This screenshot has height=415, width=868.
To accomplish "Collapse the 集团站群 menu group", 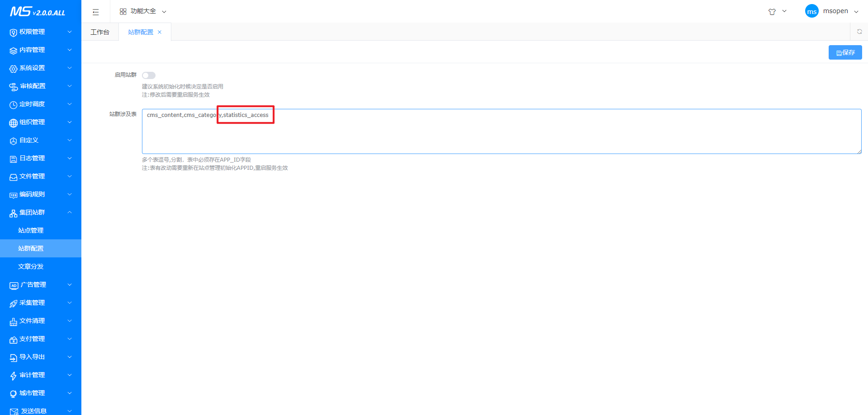I will click(x=41, y=212).
